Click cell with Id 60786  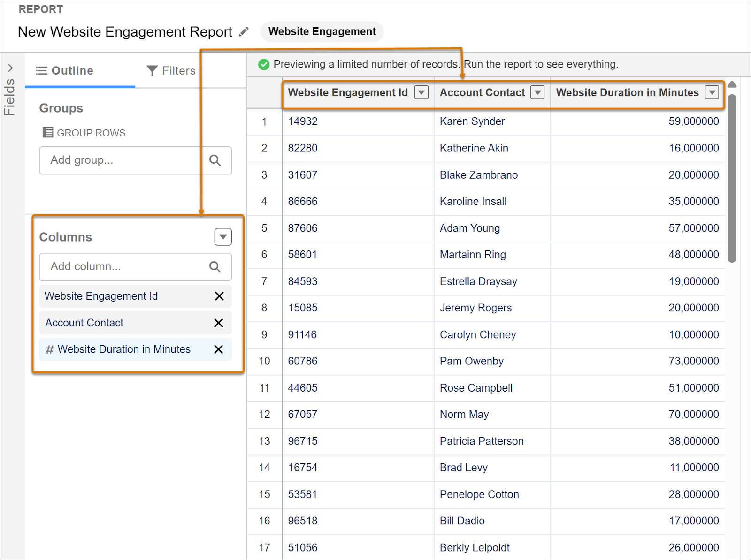[x=358, y=361]
